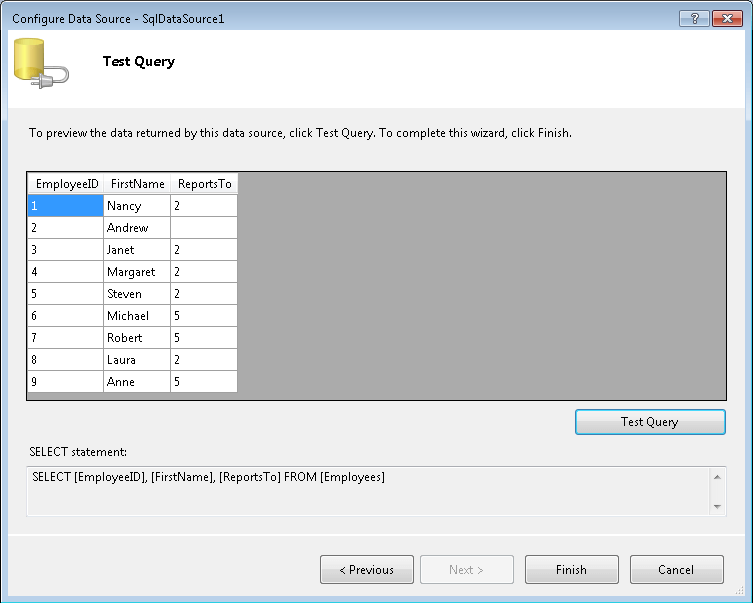The image size is (753, 603).
Task: Select the ReportsTo value in Nancy's row
Action: (204, 205)
